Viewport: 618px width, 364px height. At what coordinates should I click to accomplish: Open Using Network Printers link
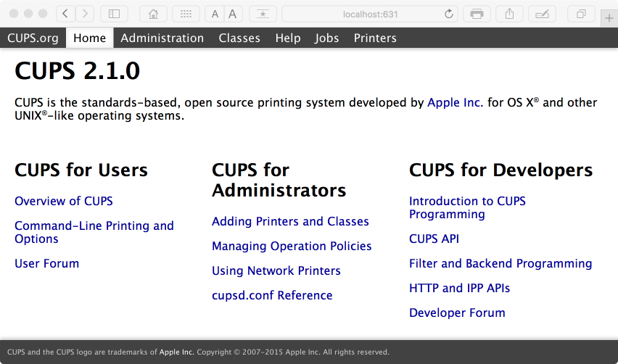tap(276, 270)
